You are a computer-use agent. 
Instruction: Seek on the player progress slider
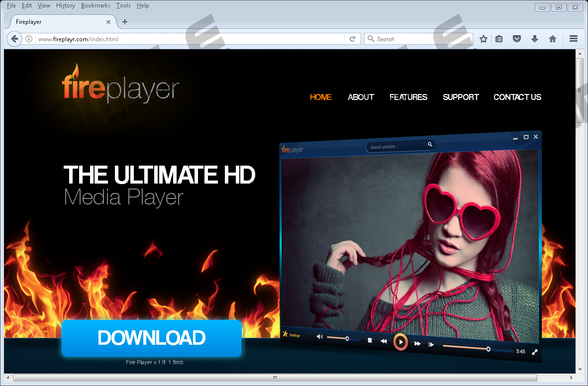pos(478,348)
